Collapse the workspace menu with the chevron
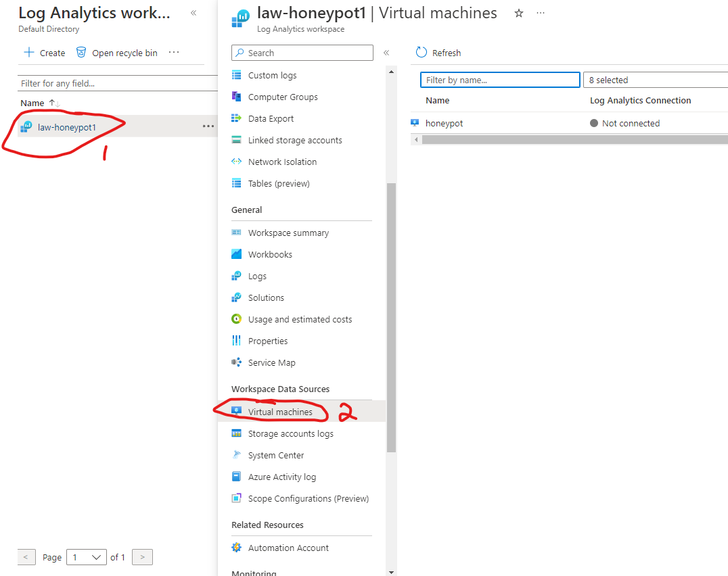 pos(386,53)
